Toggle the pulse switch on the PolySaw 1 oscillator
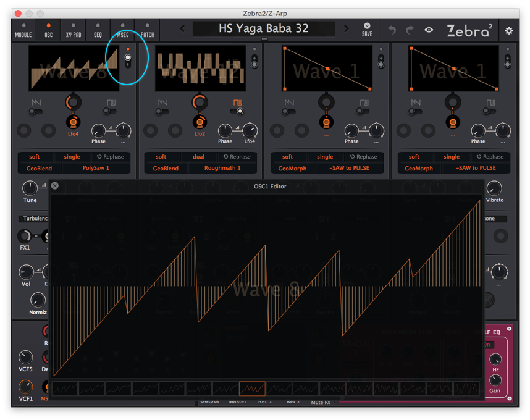This screenshot has width=530, height=420. point(110,111)
